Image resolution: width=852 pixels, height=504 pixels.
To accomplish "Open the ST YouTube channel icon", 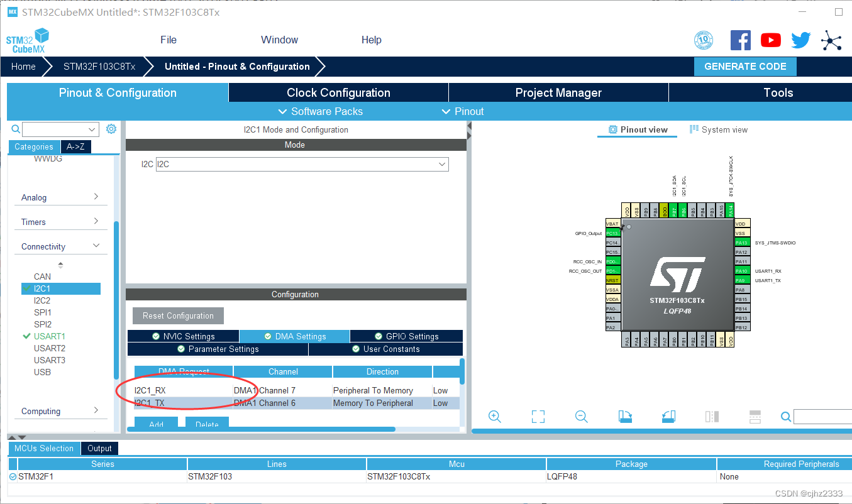I will pyautogui.click(x=770, y=40).
